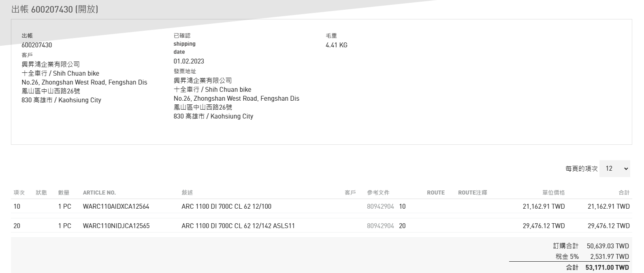Select article WARC110AIDXCA12564
The width and height of the screenshot is (644, 273).
(116, 206)
